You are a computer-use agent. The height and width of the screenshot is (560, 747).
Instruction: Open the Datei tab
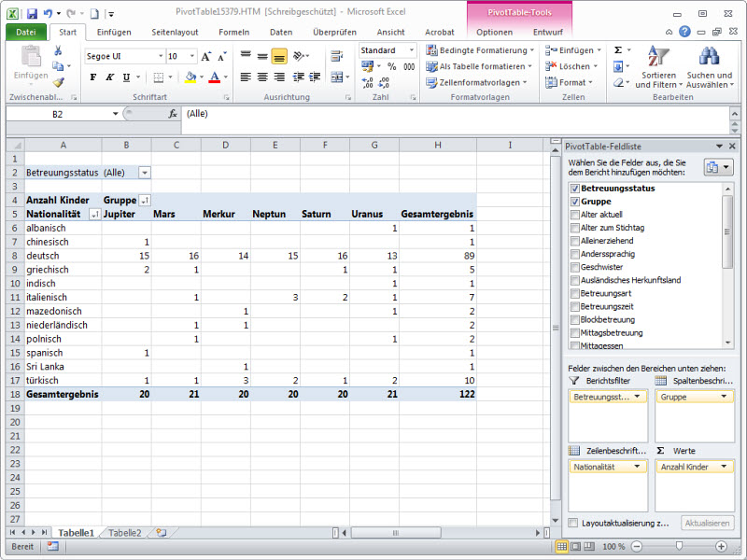coord(26,32)
